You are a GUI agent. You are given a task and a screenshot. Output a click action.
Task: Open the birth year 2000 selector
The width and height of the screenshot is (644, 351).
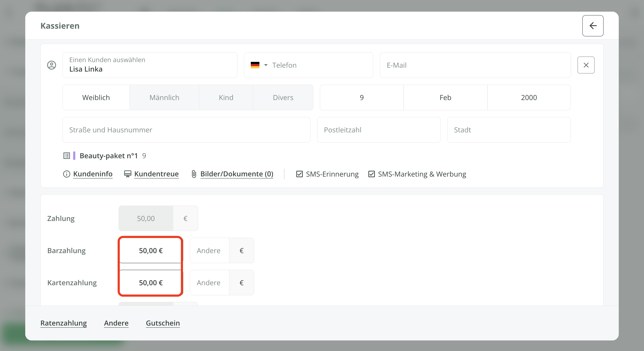pyautogui.click(x=529, y=97)
